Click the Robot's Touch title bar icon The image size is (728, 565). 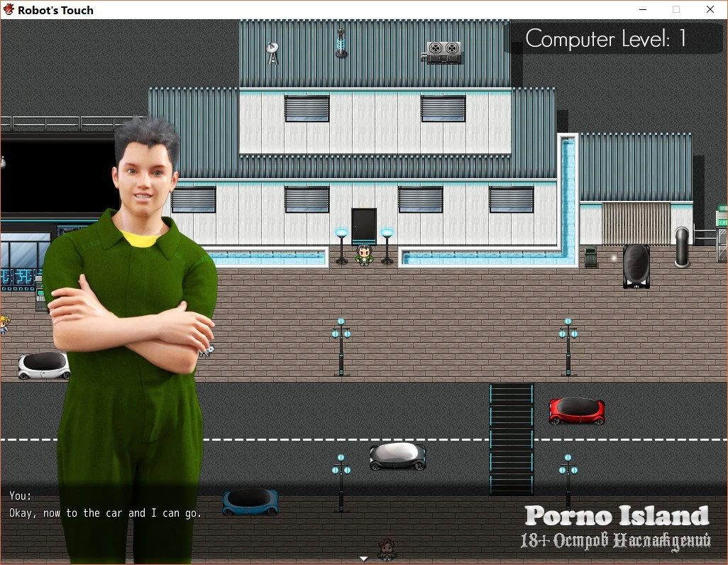(x=9, y=10)
